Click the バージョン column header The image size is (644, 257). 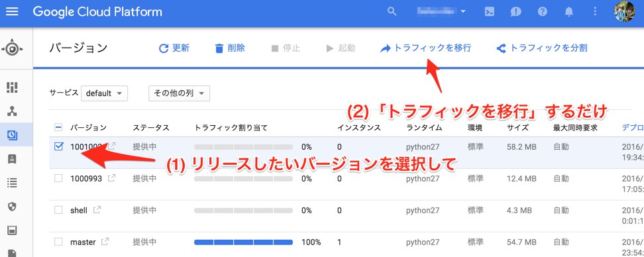(x=88, y=128)
